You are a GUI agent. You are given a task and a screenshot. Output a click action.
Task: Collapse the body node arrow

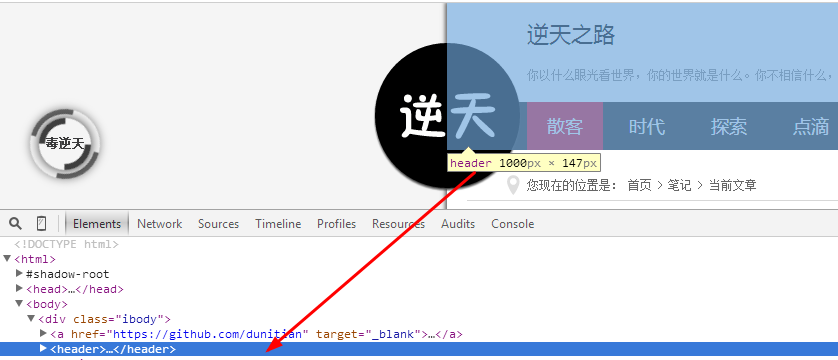pyautogui.click(x=20, y=304)
